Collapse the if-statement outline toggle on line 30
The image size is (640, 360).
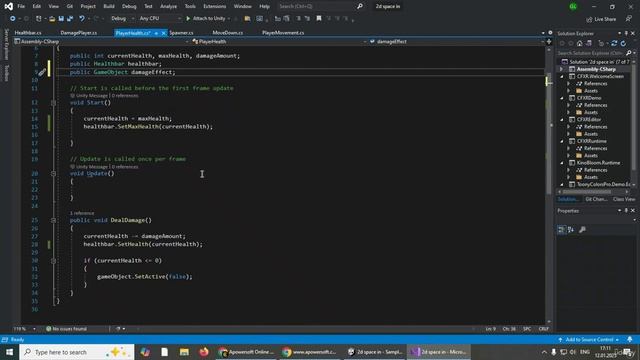pyautogui.click(x=53, y=261)
